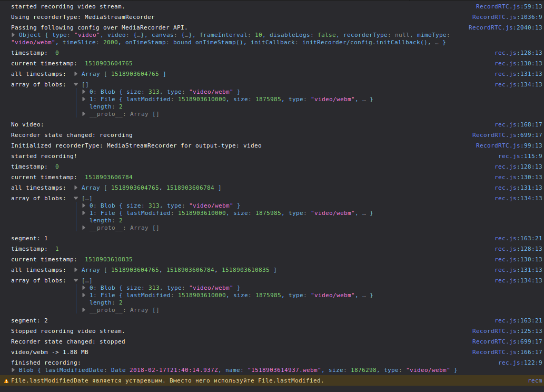Collapse the second 'array of blobs' list
Viewport: 544px width, 392px height.
coord(76,198)
